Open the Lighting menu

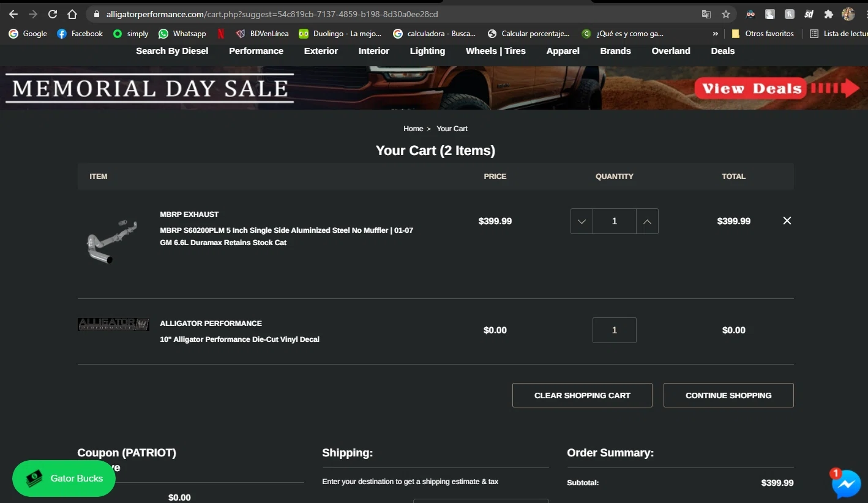(427, 51)
